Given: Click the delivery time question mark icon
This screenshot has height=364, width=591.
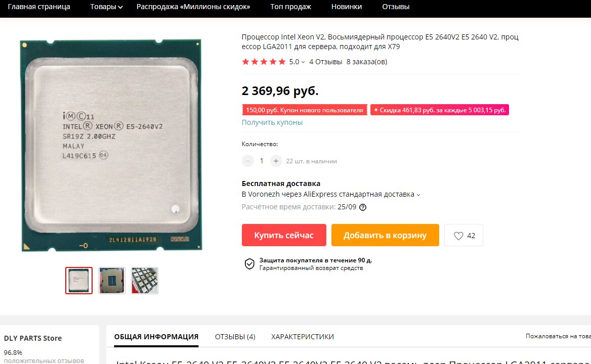Looking at the screenshot, I should point(363,207).
